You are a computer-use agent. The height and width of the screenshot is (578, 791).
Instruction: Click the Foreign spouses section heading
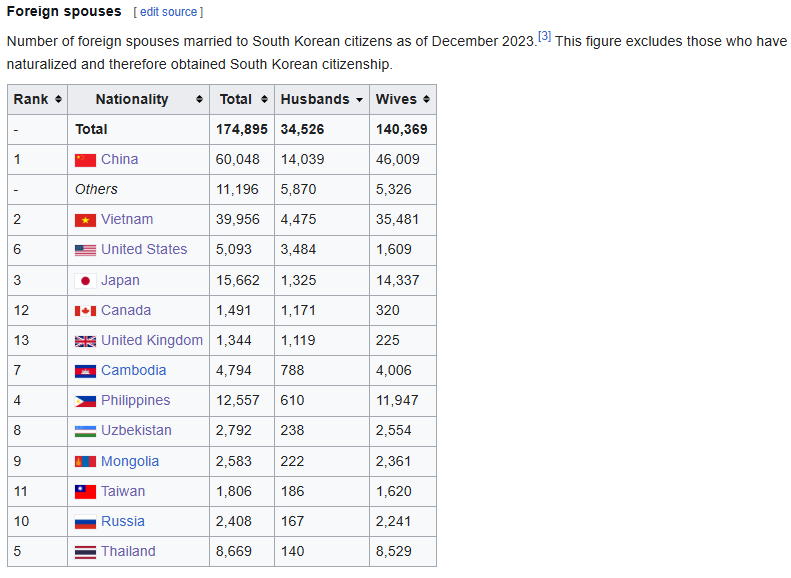pyautogui.click(x=64, y=12)
